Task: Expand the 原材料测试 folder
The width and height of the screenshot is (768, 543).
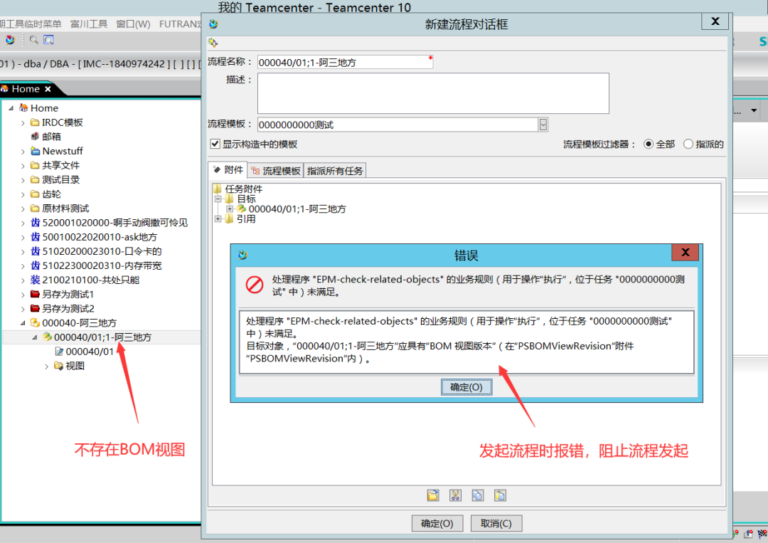Action: coord(23,209)
